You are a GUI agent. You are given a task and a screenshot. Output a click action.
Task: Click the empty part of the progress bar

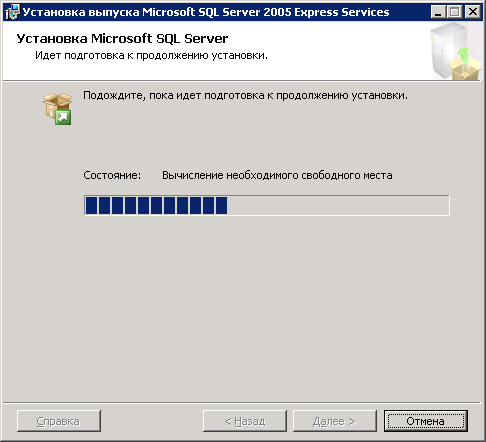pos(338,205)
